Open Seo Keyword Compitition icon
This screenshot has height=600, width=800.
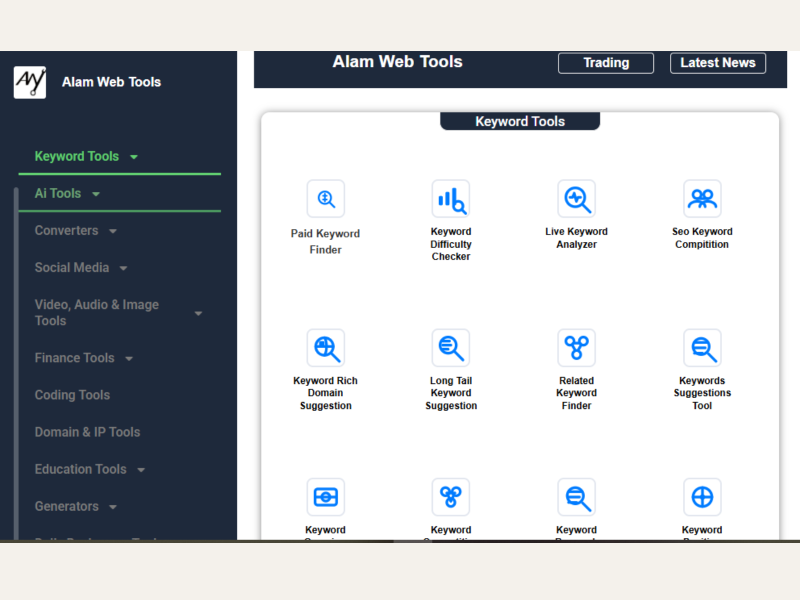tap(702, 199)
